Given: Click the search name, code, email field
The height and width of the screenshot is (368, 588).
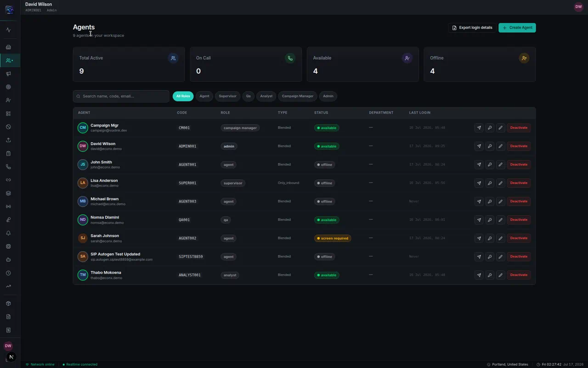Looking at the screenshot, I should click(x=121, y=96).
